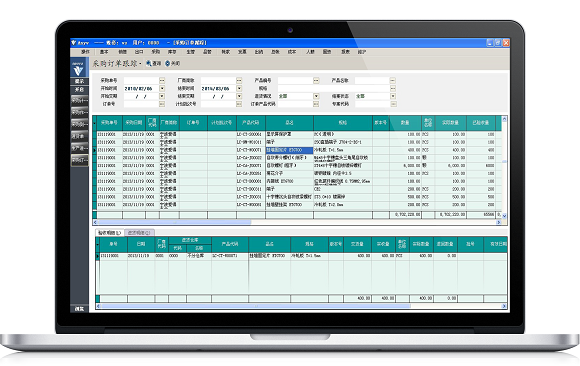This screenshot has height=366, width=580.
Task: Open lookup button beside 采购单号 field
Action: click(x=162, y=80)
